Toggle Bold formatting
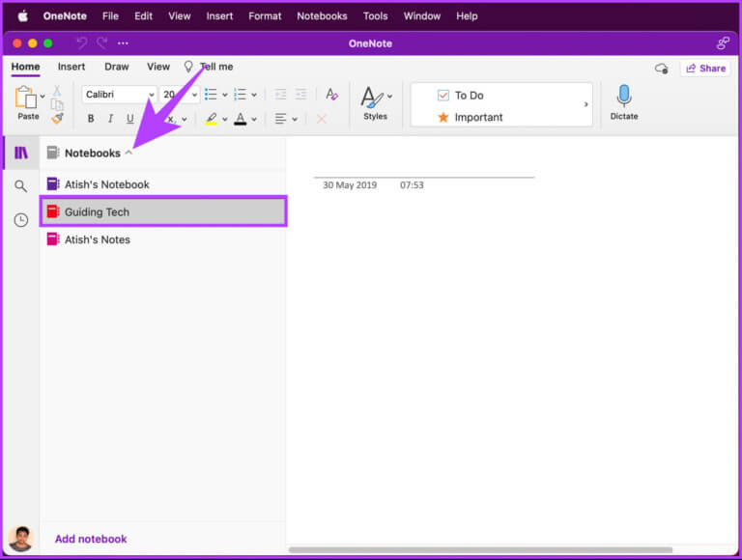Image resolution: width=742 pixels, height=560 pixels. pos(91,119)
